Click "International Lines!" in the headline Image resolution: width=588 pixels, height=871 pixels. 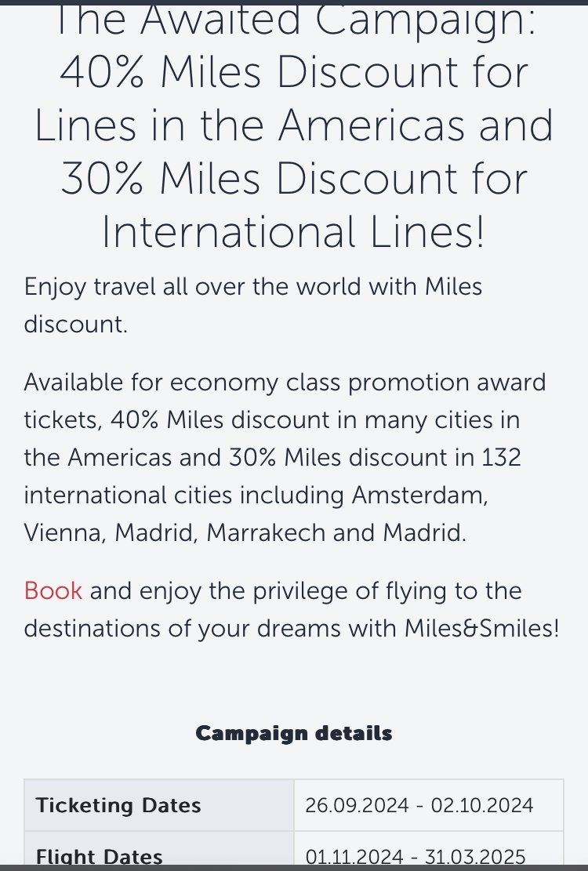[294, 232]
